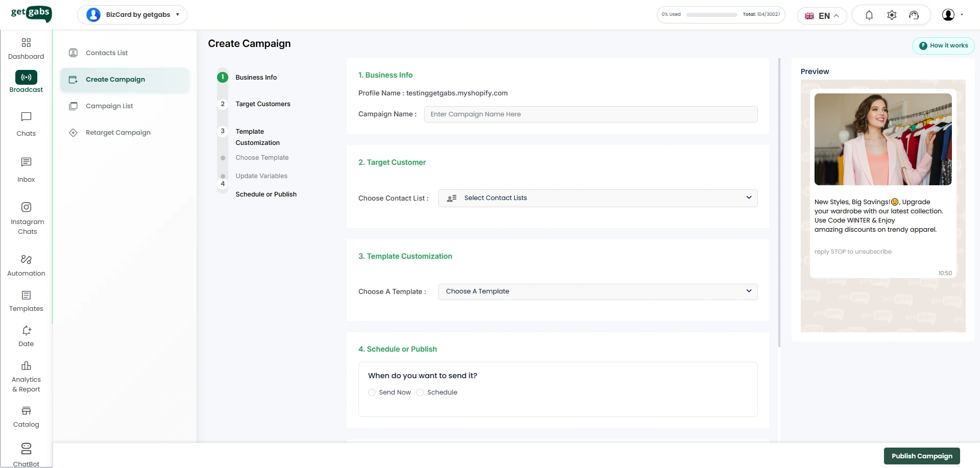This screenshot has width=980, height=468.
Task: Click the Publish Campaign button
Action: pyautogui.click(x=921, y=456)
